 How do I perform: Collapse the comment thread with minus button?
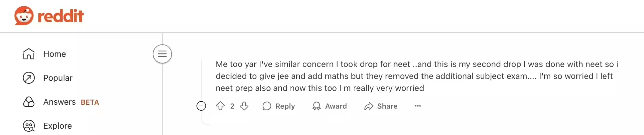[201, 106]
